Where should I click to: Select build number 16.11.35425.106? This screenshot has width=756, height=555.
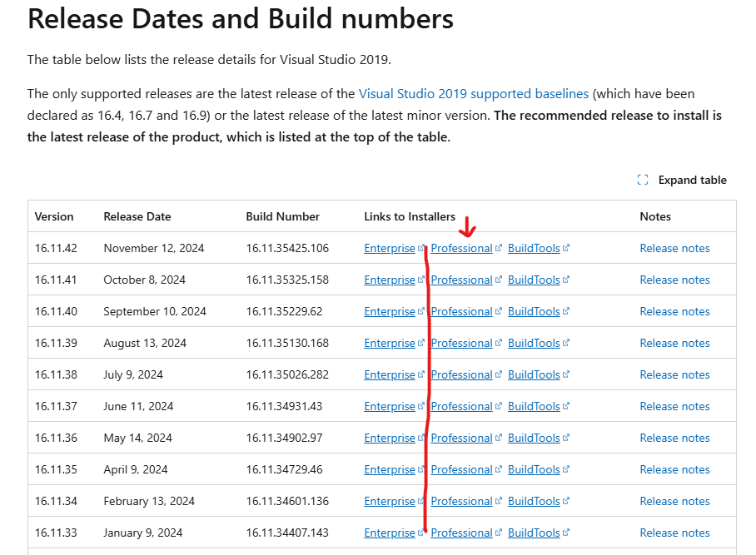pos(287,248)
